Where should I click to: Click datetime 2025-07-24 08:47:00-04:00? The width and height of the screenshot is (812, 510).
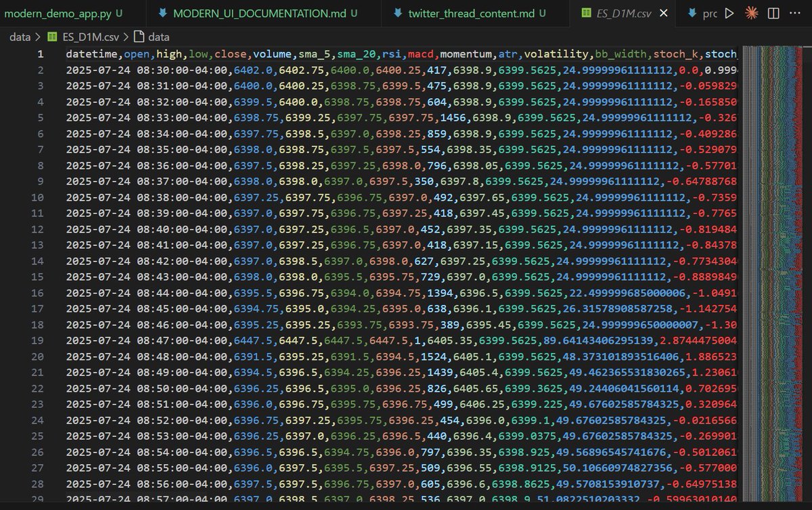[147, 340]
